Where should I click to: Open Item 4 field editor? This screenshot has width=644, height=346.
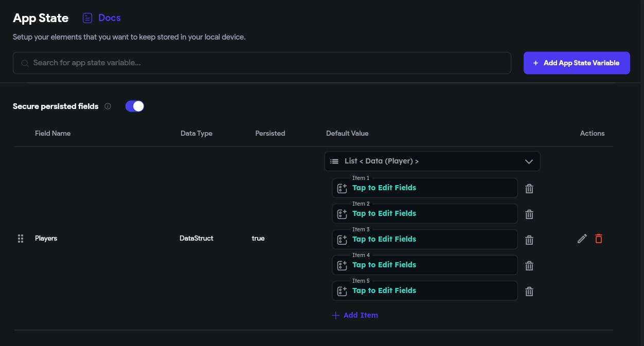(x=424, y=265)
